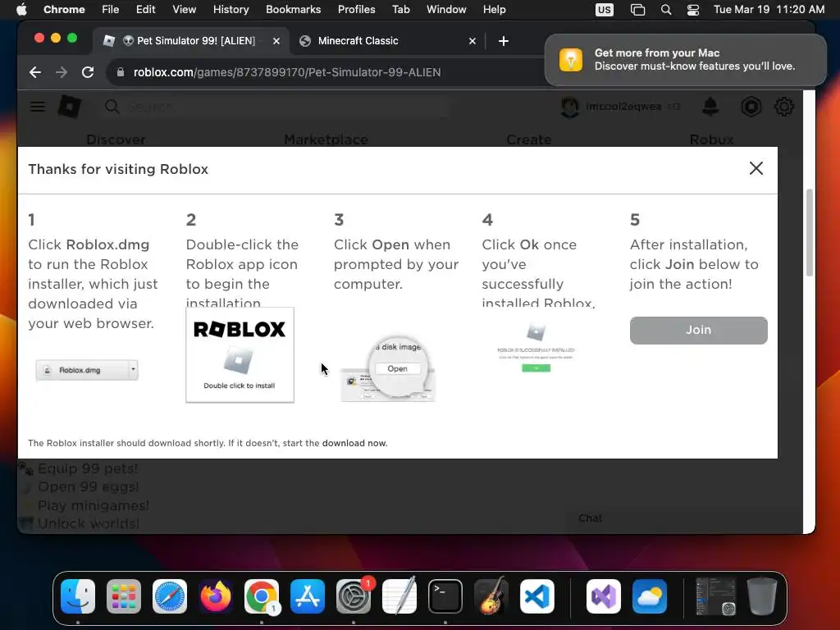Open the Tab menu
The width and height of the screenshot is (840, 630).
[x=400, y=10]
